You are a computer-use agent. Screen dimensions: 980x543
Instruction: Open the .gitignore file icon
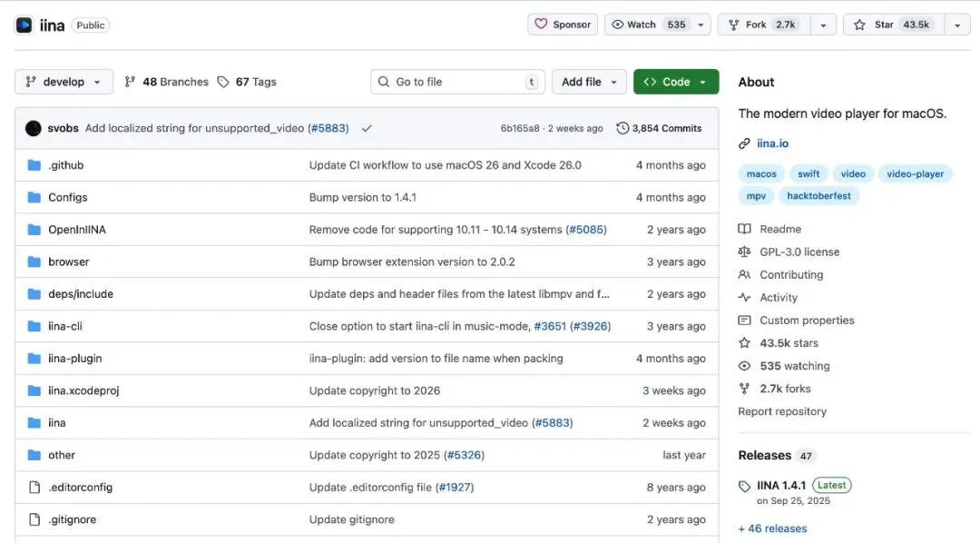tap(34, 519)
